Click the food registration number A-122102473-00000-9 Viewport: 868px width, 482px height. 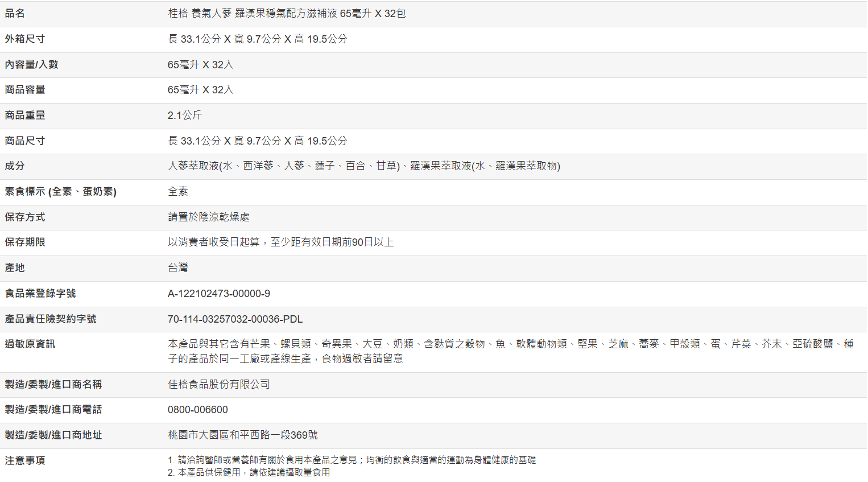coord(219,294)
